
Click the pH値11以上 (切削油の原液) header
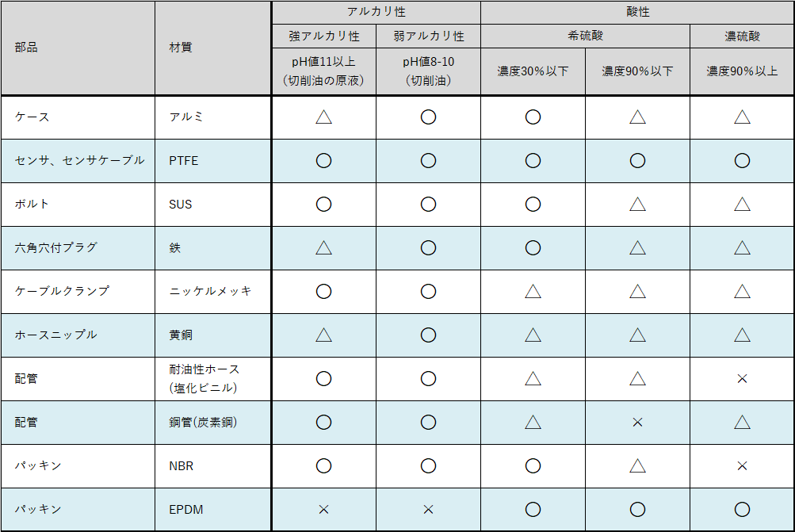pyautogui.click(x=323, y=71)
